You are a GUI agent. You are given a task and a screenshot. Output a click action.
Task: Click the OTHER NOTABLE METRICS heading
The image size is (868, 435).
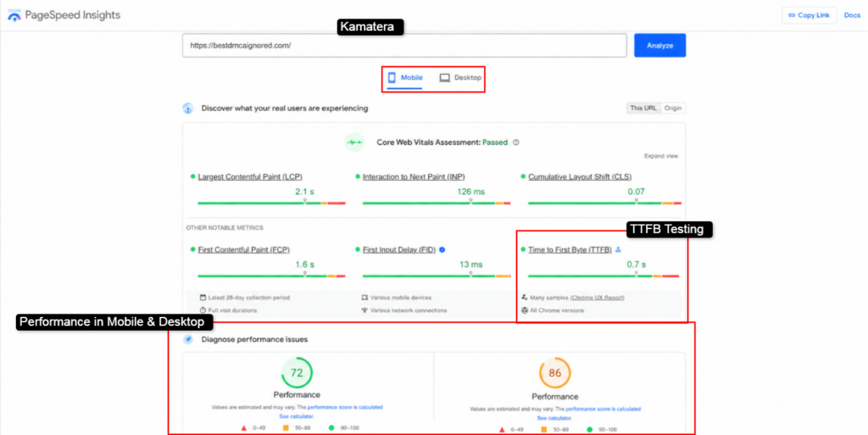point(225,227)
